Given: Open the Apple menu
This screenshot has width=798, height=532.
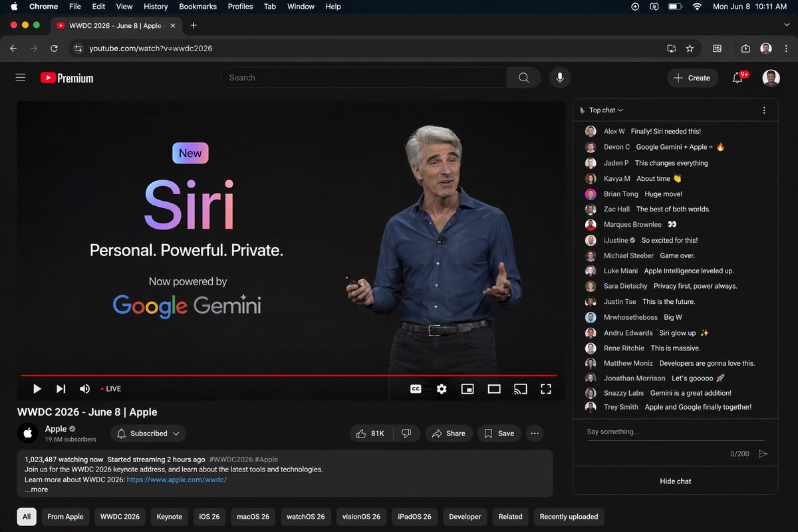Looking at the screenshot, I should pos(14,7).
